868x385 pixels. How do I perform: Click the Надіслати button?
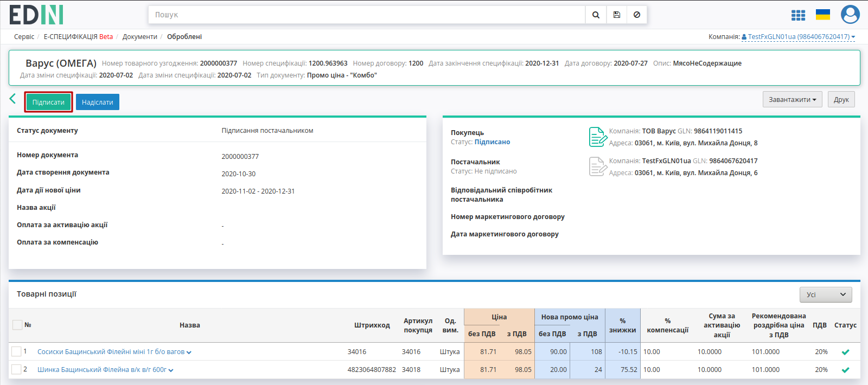pyautogui.click(x=98, y=102)
